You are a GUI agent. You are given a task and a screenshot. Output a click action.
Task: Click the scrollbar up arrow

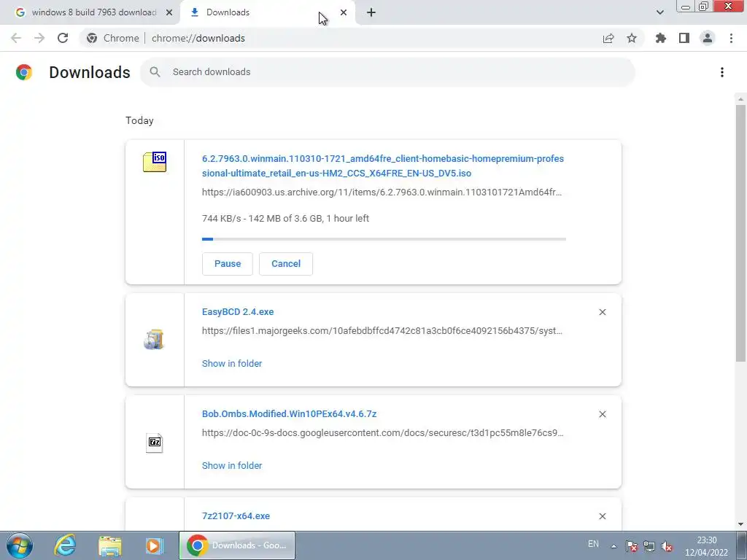point(740,99)
